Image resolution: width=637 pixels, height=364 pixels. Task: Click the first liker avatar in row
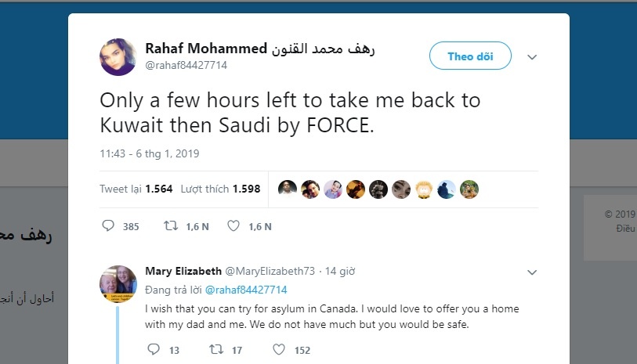288,189
